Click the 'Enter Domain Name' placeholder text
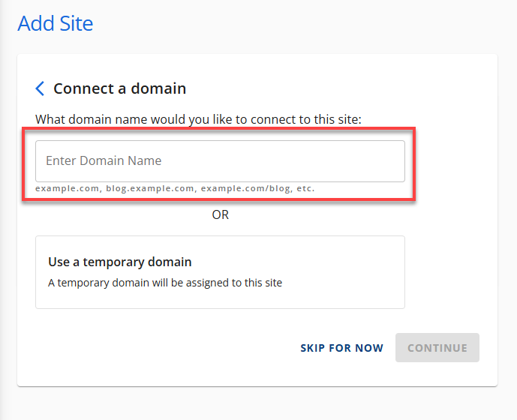Image resolution: width=517 pixels, height=420 pixels. click(104, 160)
